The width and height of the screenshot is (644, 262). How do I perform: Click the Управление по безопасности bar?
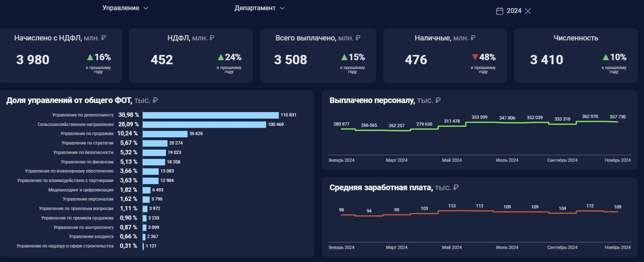(x=154, y=153)
